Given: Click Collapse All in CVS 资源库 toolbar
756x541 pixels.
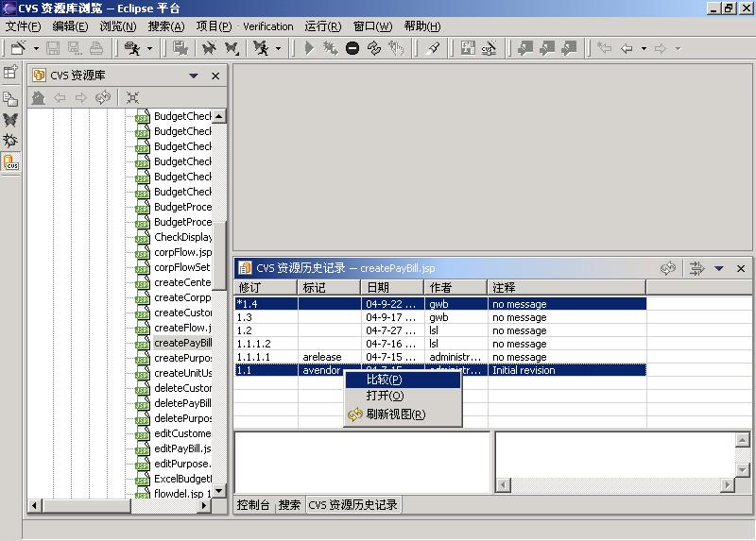Looking at the screenshot, I should (132, 98).
